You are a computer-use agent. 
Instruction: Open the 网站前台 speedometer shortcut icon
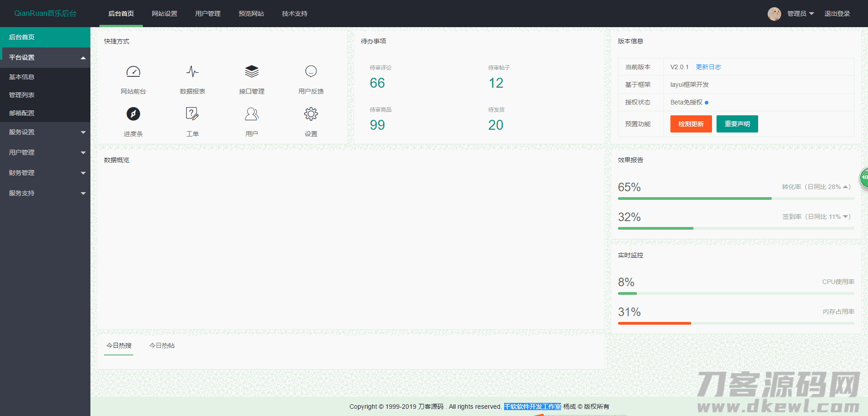tap(133, 72)
